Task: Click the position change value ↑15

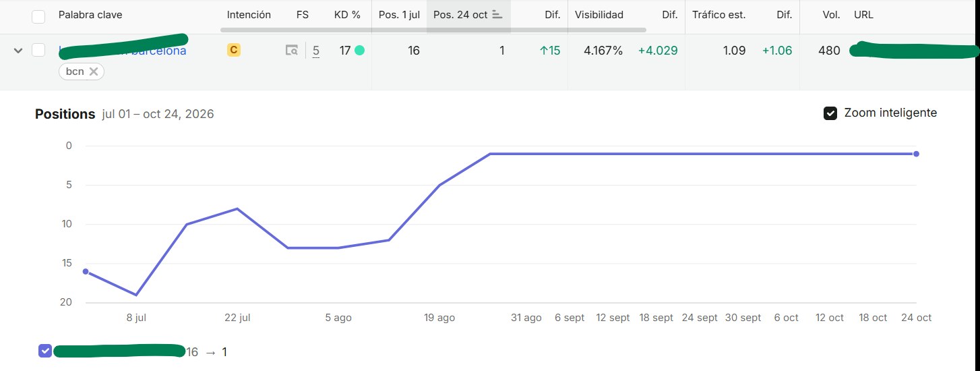Action: (550, 50)
